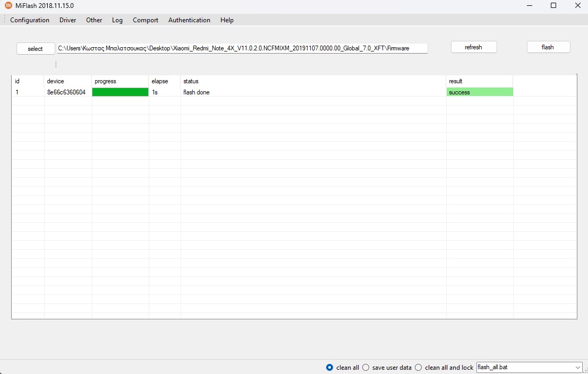Select the clean all radio button
588x374 pixels.
(x=329, y=368)
